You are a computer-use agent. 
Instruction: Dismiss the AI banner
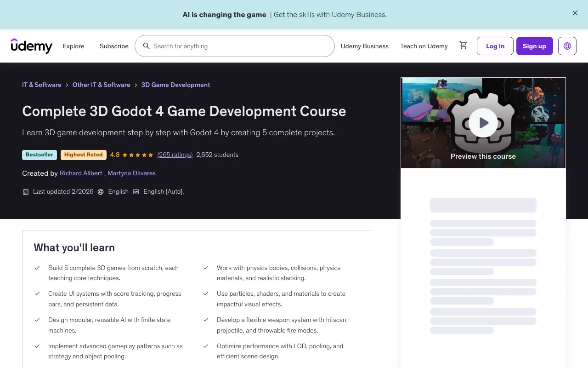575,13
